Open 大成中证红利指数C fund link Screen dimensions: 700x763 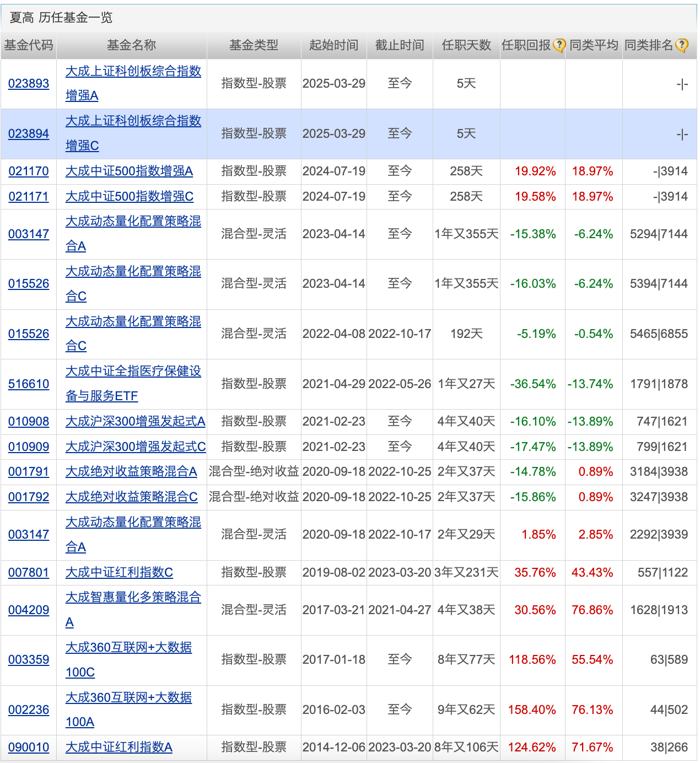119,573
